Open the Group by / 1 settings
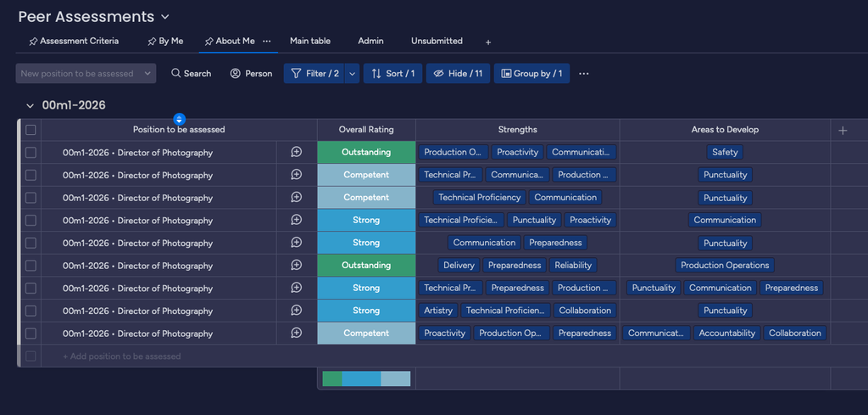The height and width of the screenshot is (415, 868). [x=531, y=74]
